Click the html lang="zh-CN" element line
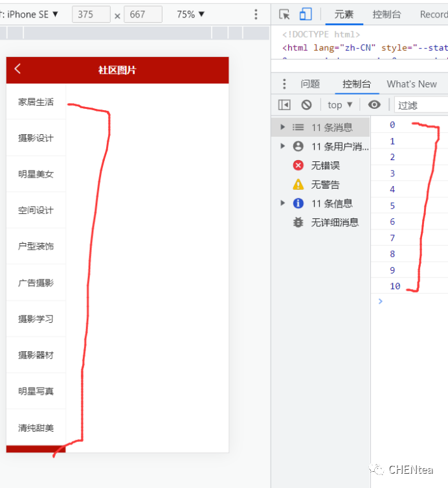The height and width of the screenshot is (488, 448). (x=365, y=47)
